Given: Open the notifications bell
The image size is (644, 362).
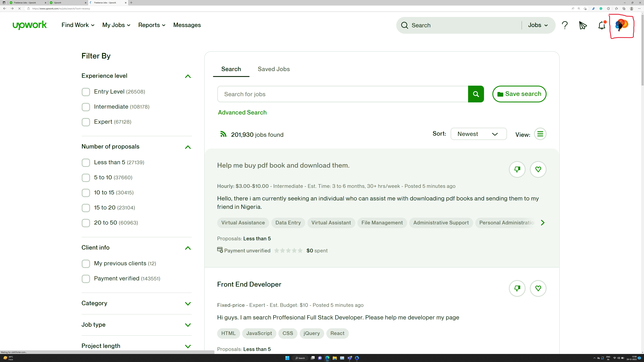Looking at the screenshot, I should tap(602, 25).
